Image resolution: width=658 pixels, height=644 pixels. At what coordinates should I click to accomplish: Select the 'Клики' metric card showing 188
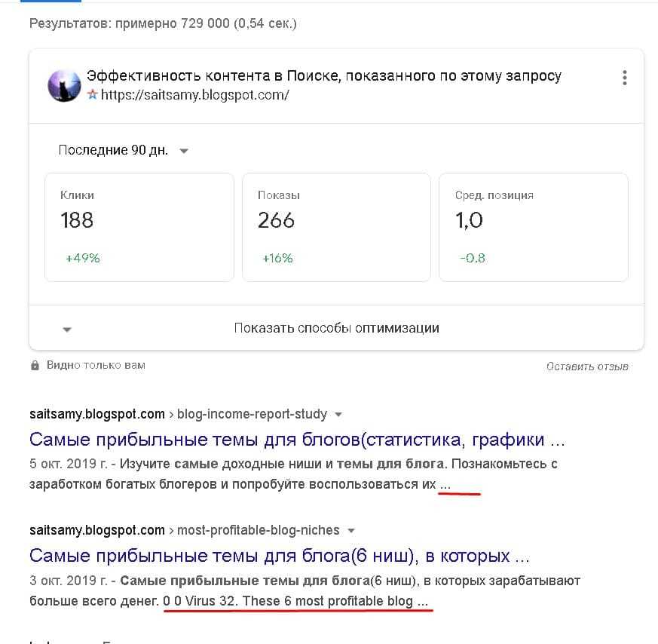click(x=139, y=227)
